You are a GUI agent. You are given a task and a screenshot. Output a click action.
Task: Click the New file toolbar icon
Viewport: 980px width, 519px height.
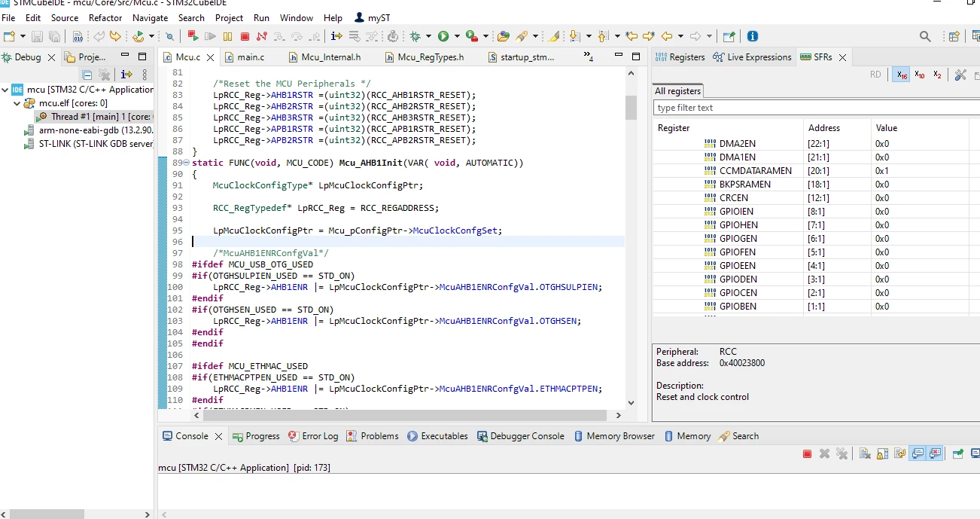tap(9, 36)
